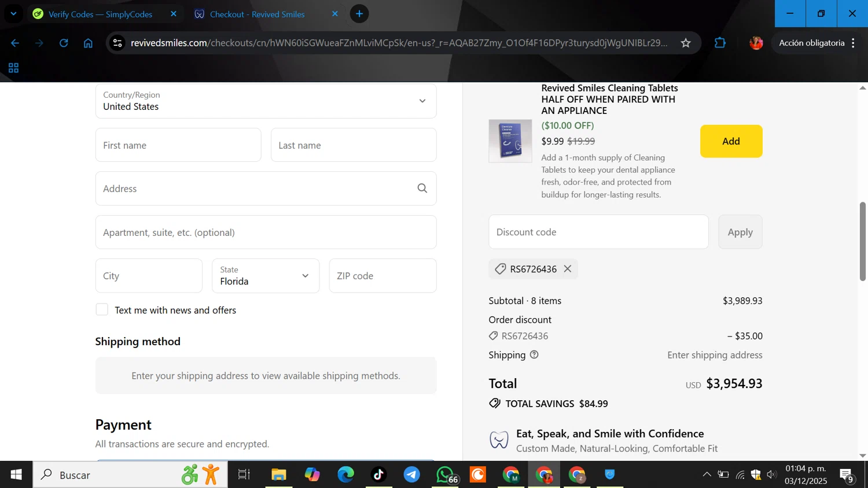Click the Acción obligatoria button
This screenshot has width=868, height=488.
(811, 43)
